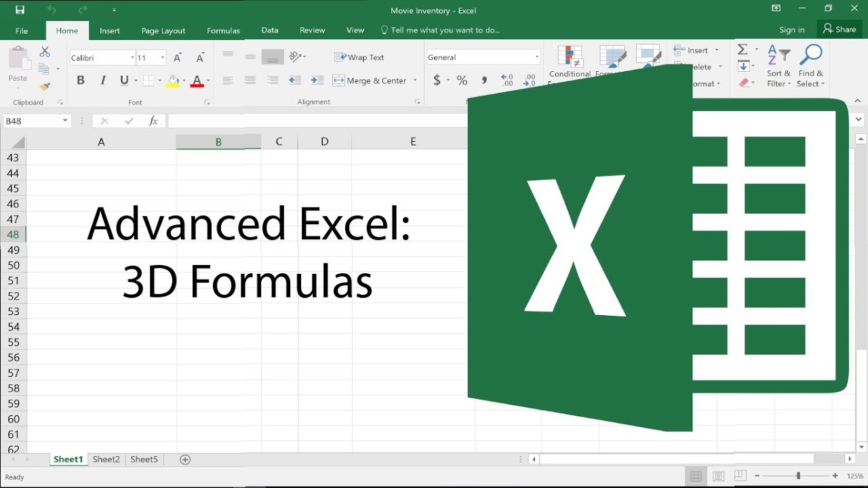
Task: Click the Sort & Filter icon
Action: click(778, 54)
